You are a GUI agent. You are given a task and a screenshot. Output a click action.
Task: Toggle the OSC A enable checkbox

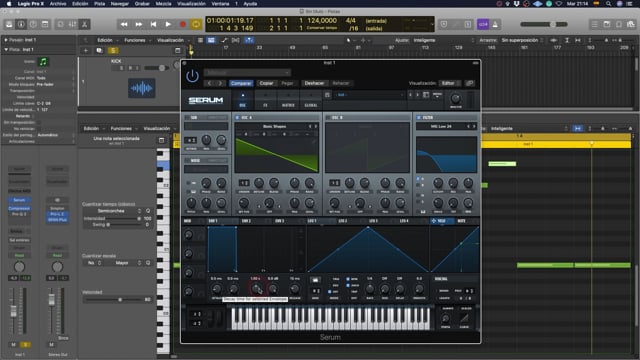pos(237,118)
